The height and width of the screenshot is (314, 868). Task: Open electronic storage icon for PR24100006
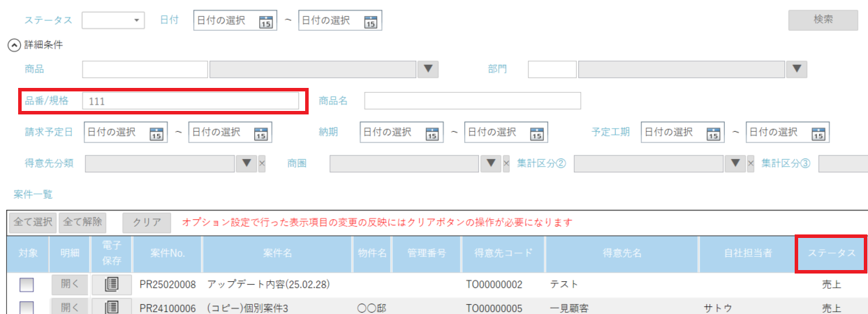pos(112,307)
